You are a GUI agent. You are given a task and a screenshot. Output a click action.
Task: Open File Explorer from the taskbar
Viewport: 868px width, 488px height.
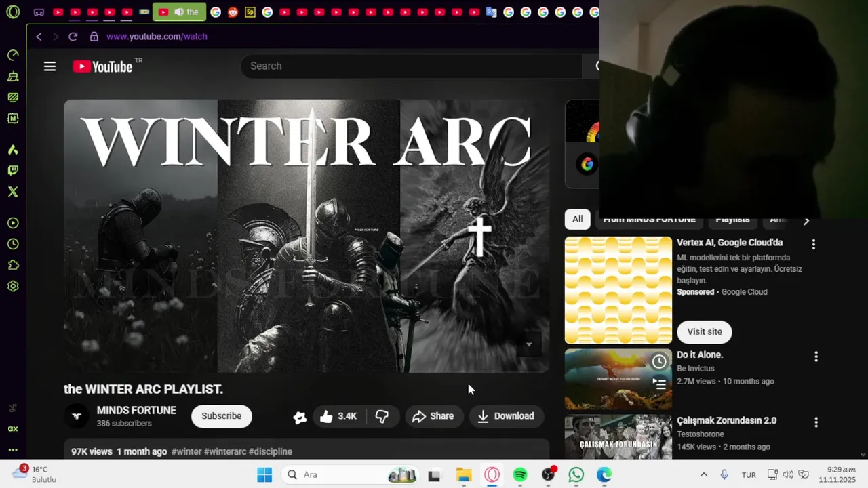point(464,474)
